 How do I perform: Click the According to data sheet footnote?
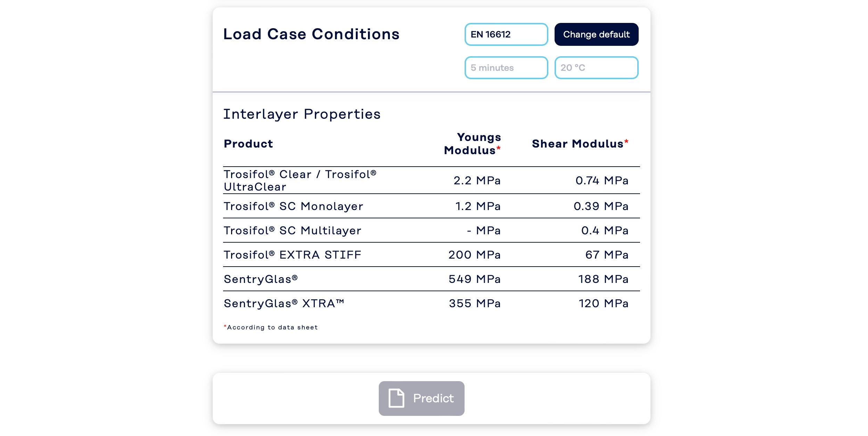click(272, 327)
